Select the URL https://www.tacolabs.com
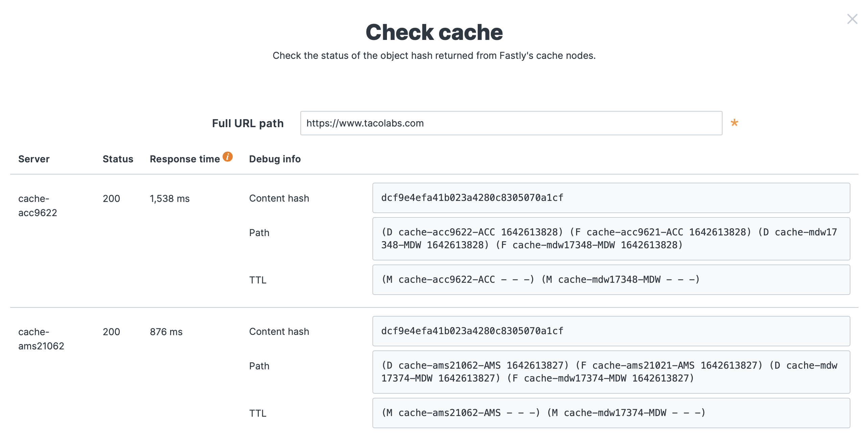 (x=365, y=123)
